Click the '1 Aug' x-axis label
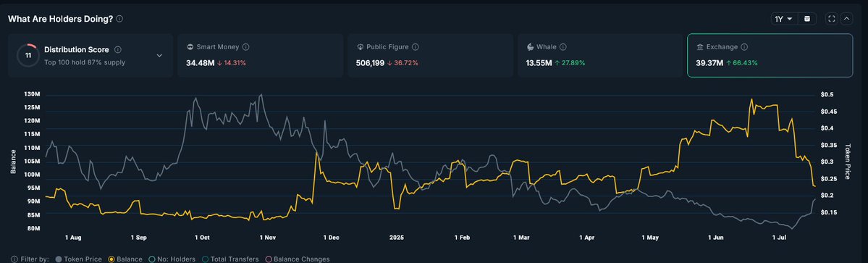This screenshot has width=868, height=263. (x=73, y=237)
